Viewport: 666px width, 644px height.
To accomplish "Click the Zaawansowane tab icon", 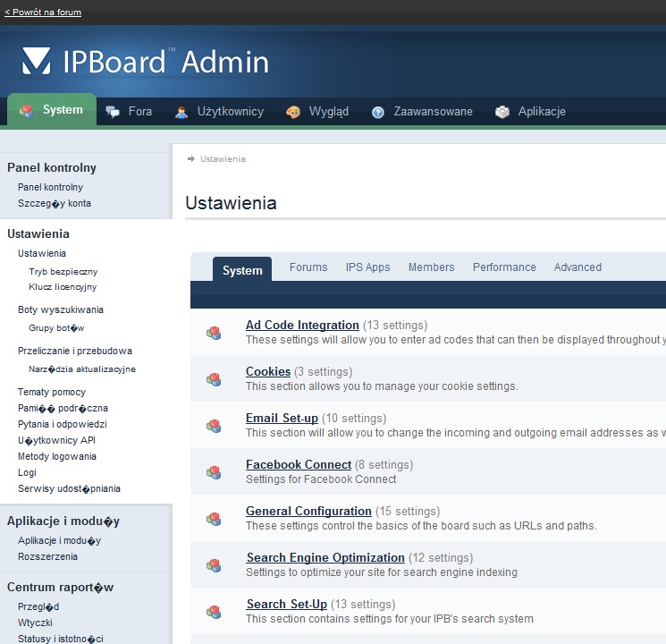I will [378, 112].
